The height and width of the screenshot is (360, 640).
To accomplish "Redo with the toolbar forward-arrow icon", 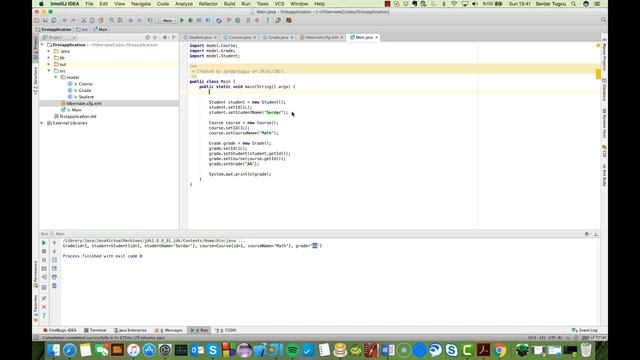I will (73, 20).
